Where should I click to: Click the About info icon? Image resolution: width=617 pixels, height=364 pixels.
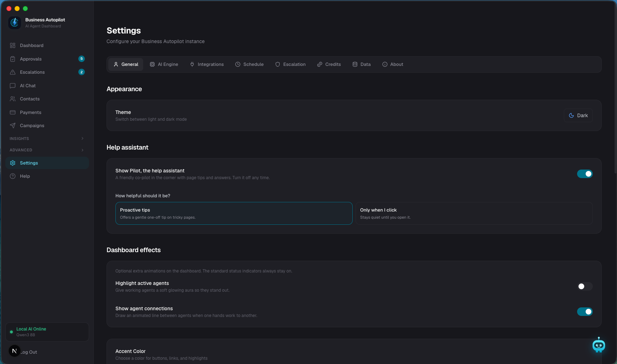[x=385, y=64]
